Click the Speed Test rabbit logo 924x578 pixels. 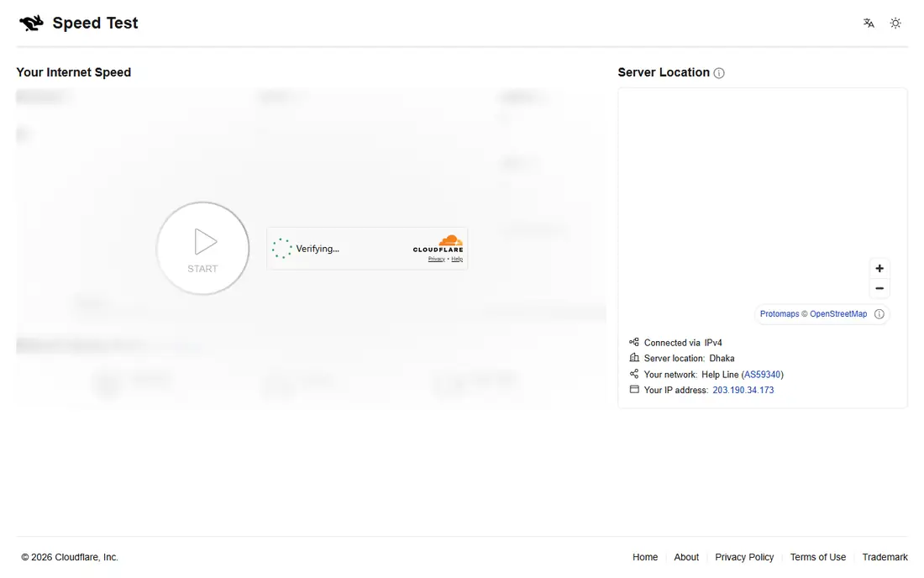coord(31,23)
